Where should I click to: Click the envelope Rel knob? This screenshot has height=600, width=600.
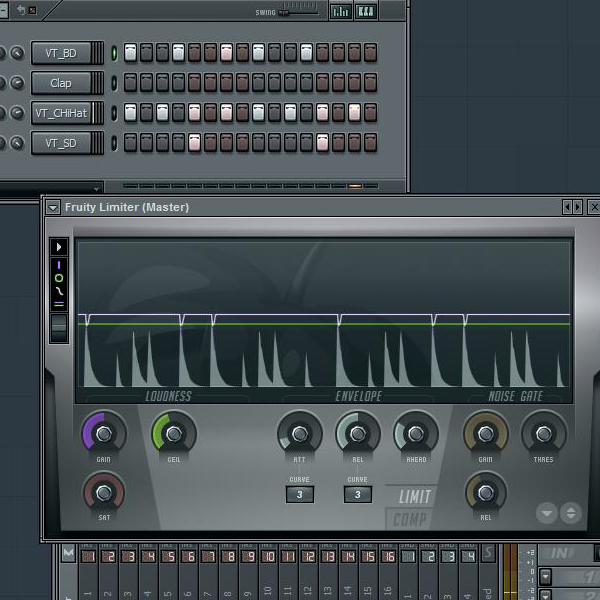pyautogui.click(x=358, y=434)
